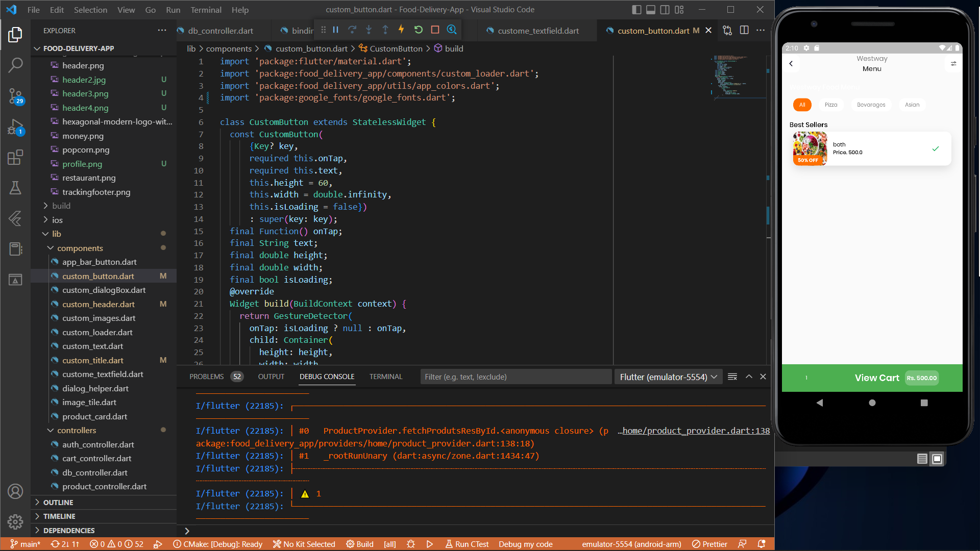Screen dimensions: 980x551
Task: Stop debugging with the red square icon
Action: click(435, 30)
